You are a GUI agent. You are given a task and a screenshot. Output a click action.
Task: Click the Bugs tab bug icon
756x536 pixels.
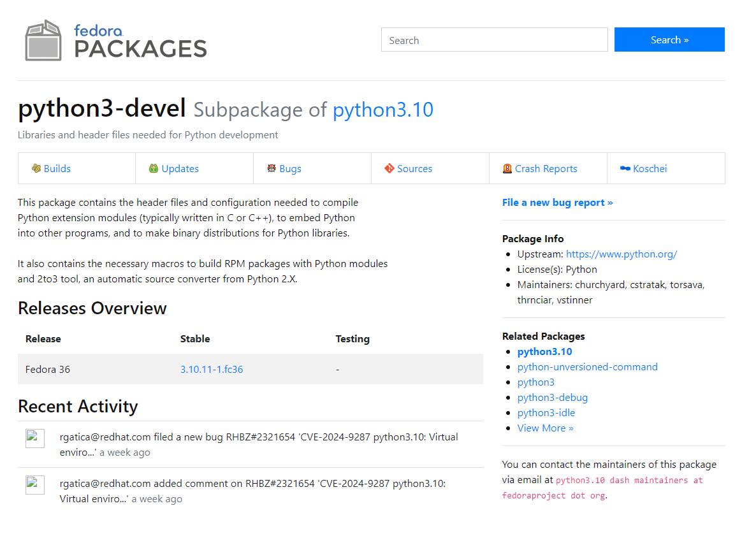(x=272, y=168)
